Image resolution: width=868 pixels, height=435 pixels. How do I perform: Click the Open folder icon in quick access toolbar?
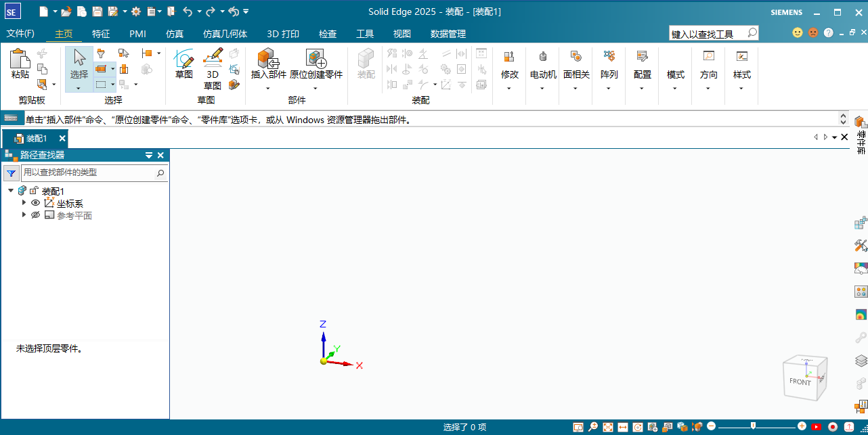pyautogui.click(x=66, y=12)
